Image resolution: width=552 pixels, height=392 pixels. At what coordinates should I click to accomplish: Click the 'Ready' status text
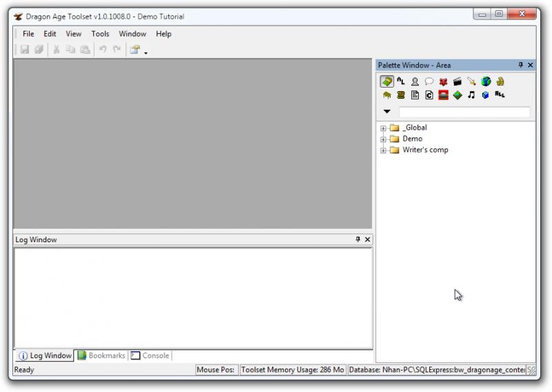coord(24,370)
